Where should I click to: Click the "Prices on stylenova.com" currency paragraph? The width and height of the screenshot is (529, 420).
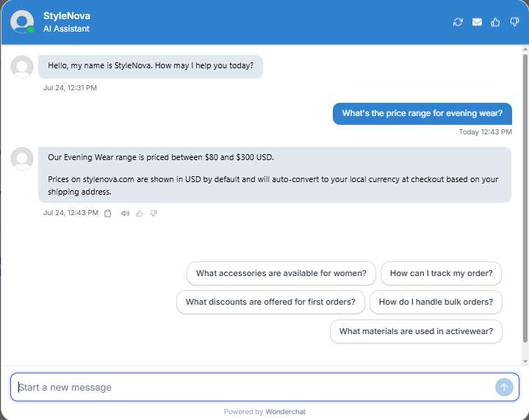click(273, 185)
